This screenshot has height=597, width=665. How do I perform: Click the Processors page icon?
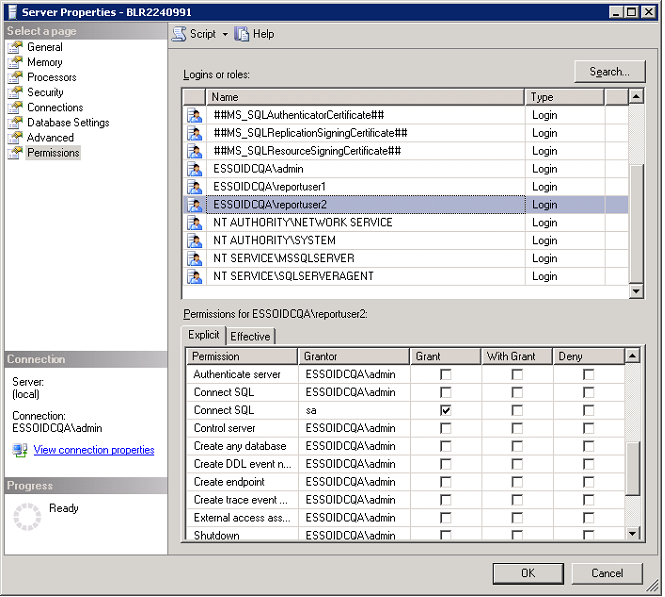tap(15, 77)
